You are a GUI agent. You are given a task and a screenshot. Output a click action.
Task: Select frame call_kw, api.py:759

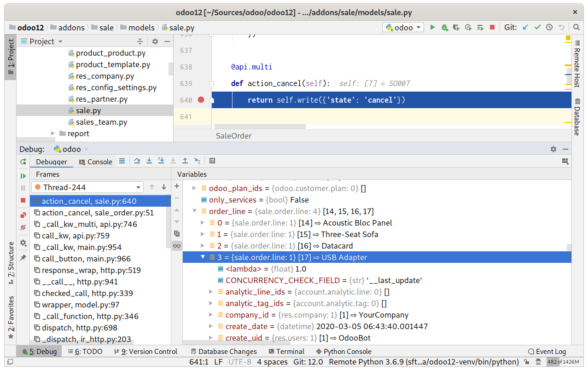coord(76,236)
